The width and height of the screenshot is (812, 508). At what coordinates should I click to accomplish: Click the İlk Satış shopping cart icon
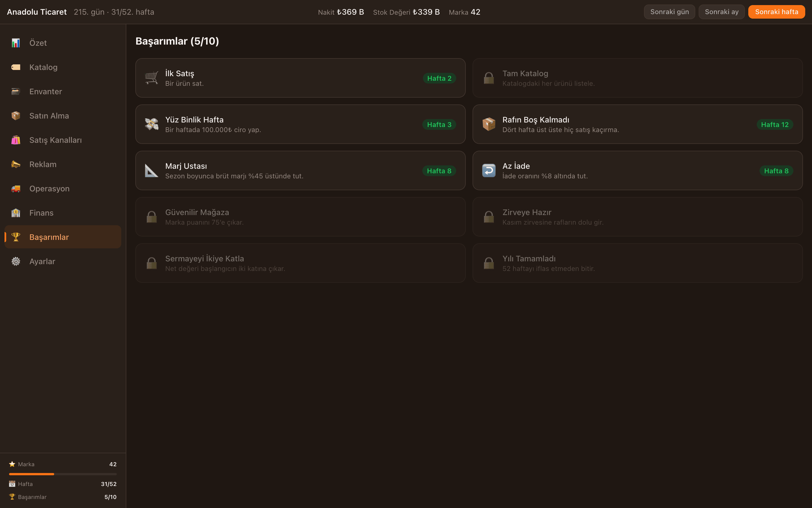click(151, 78)
